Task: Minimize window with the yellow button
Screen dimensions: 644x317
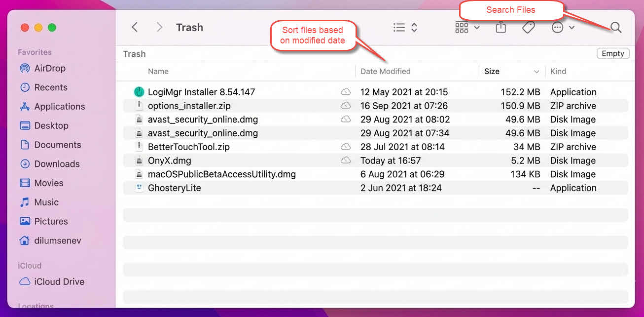Action: click(x=38, y=28)
